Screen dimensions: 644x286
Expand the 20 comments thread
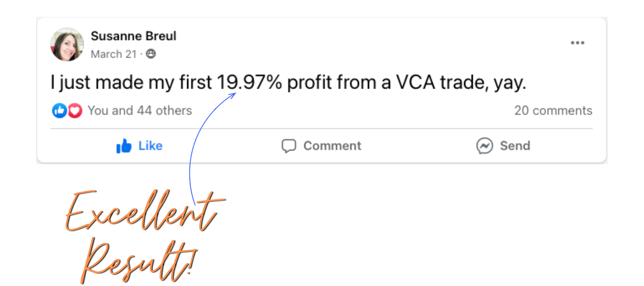pos(553,110)
